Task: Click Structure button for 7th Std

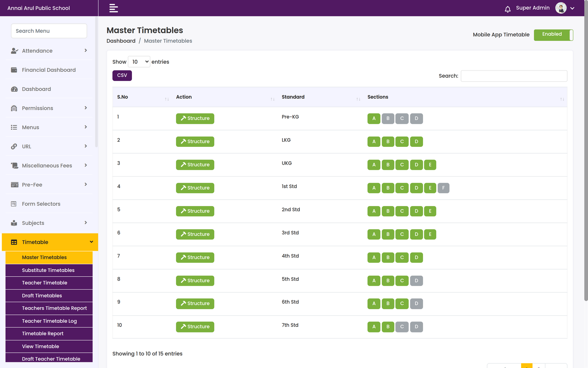Action: (195, 327)
